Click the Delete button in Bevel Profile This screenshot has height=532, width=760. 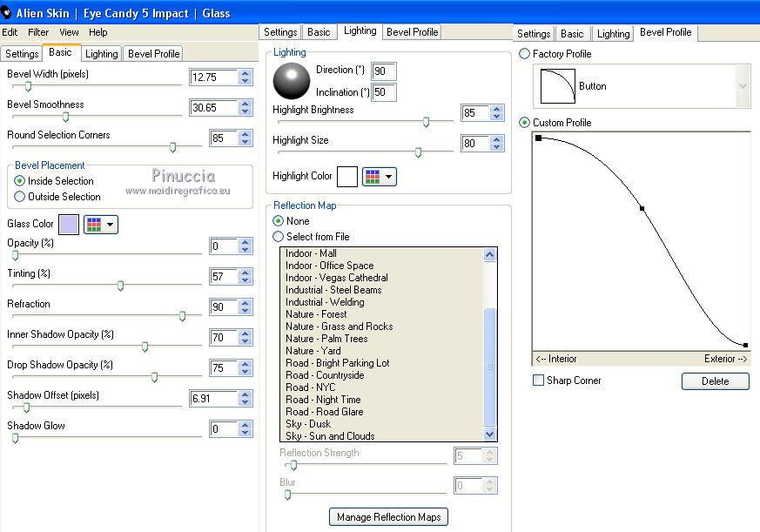[x=715, y=381]
